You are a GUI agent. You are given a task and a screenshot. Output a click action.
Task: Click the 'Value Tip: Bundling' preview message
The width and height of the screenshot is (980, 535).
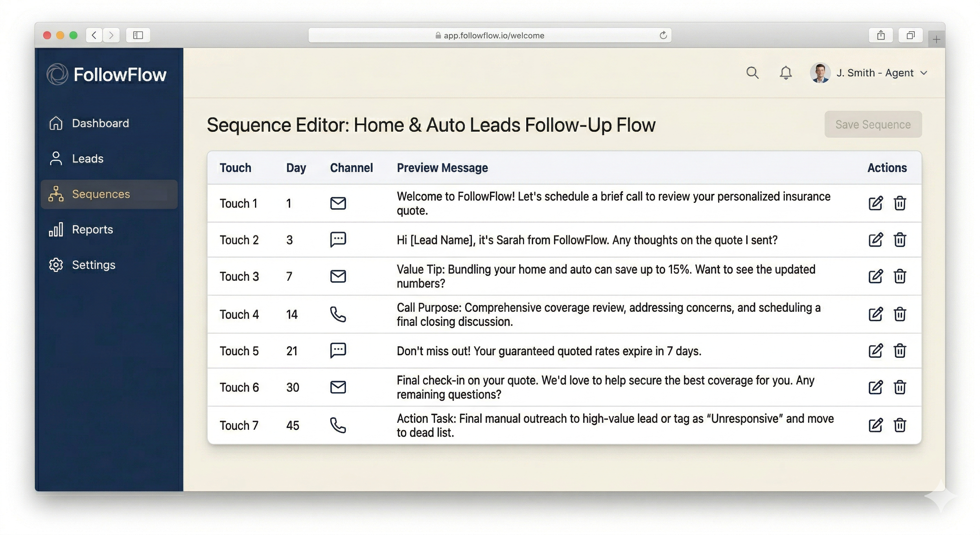click(606, 277)
